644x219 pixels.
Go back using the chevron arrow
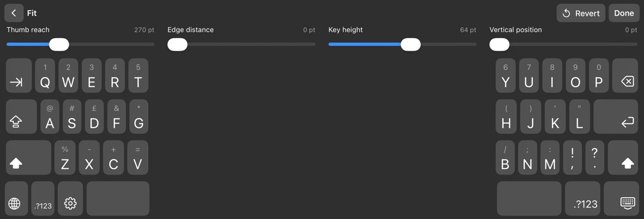pos(14,13)
